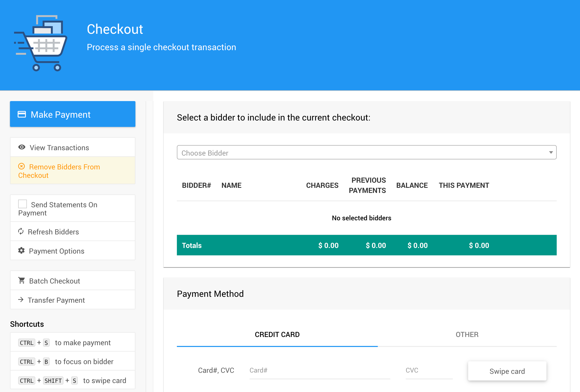Open View Transactions link text
580x392 pixels.
pos(59,148)
